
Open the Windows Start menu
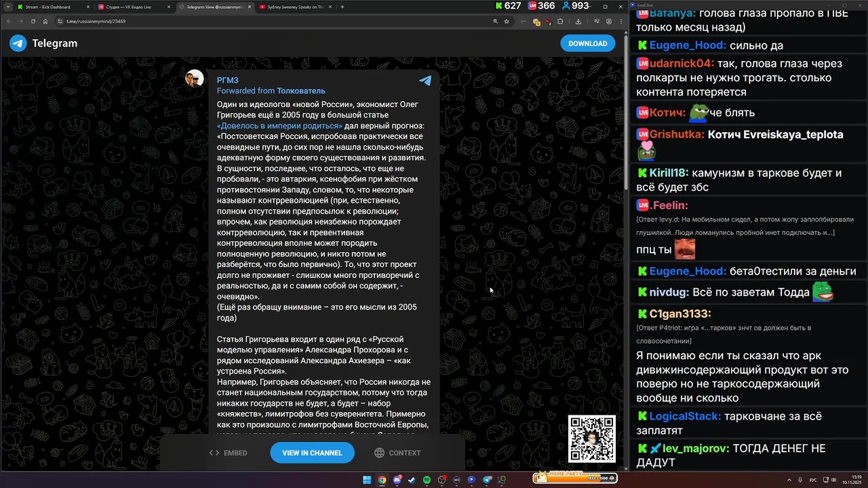tap(367, 480)
